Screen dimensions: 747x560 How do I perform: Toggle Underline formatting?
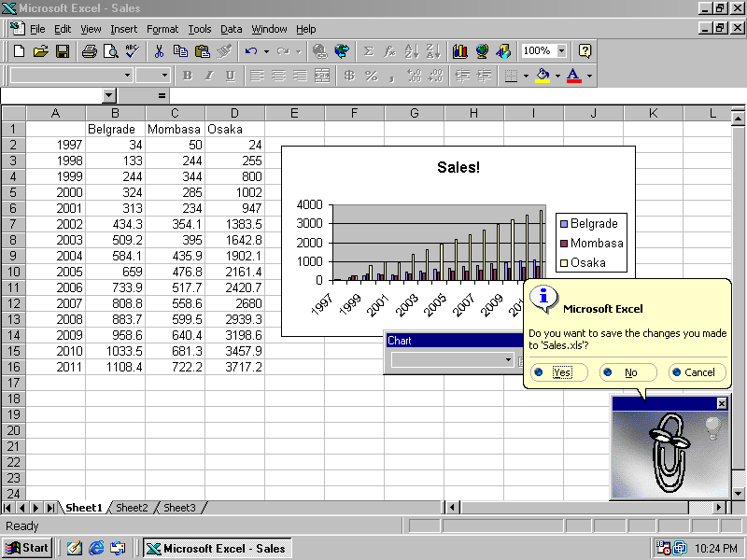pos(231,76)
